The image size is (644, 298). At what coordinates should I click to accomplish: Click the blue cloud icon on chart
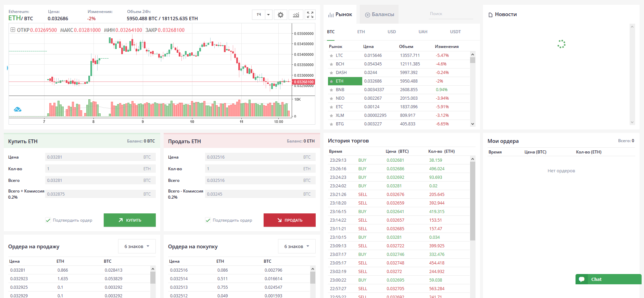coord(17,110)
